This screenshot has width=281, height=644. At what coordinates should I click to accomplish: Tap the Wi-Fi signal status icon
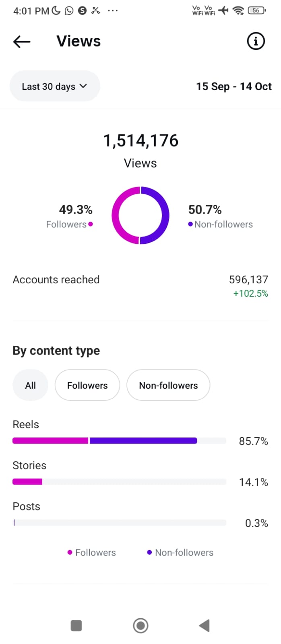point(239,10)
